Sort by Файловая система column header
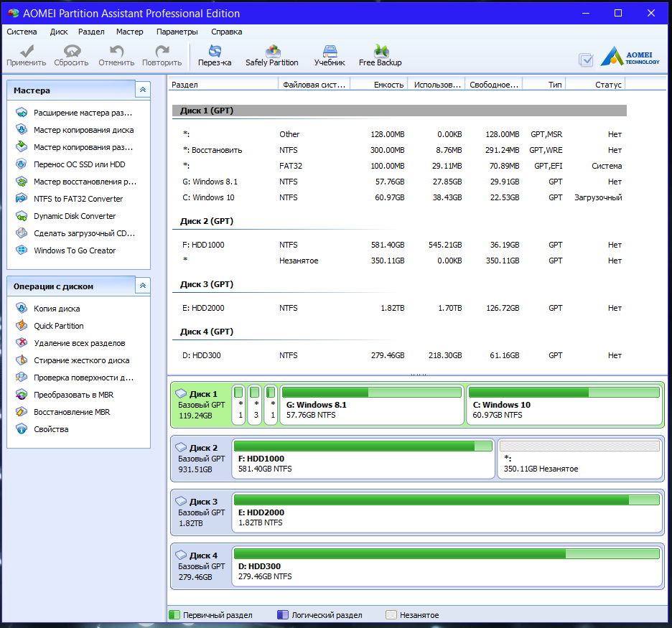Viewport: 672px width, 628px height. [314, 85]
